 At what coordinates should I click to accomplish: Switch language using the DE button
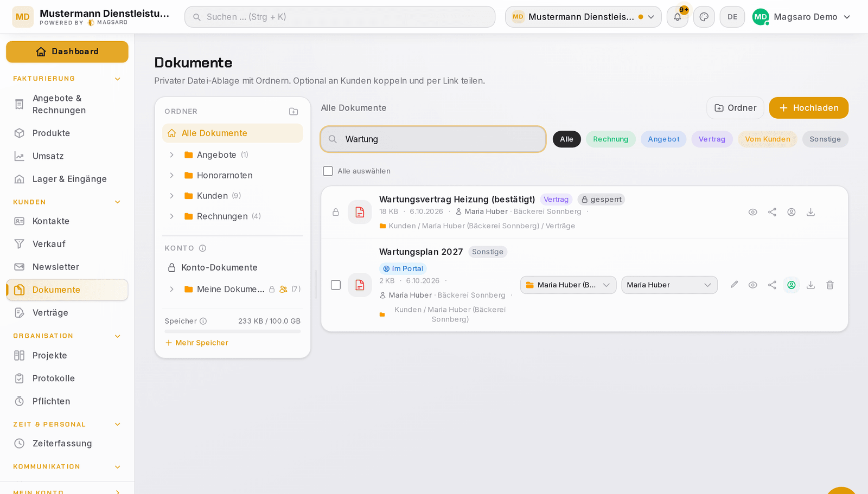[x=732, y=17]
